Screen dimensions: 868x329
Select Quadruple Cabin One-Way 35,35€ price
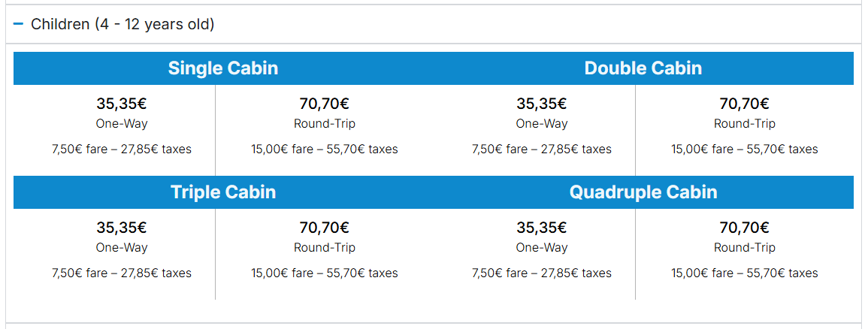(541, 228)
